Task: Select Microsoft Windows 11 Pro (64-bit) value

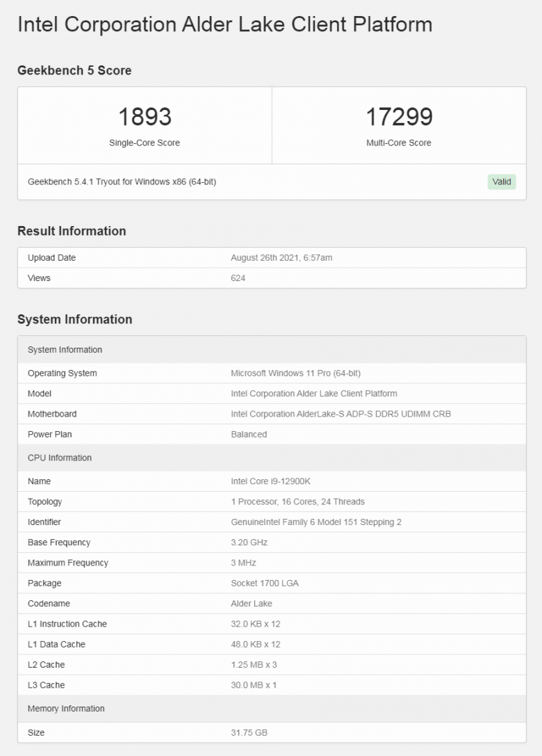Action: click(296, 373)
